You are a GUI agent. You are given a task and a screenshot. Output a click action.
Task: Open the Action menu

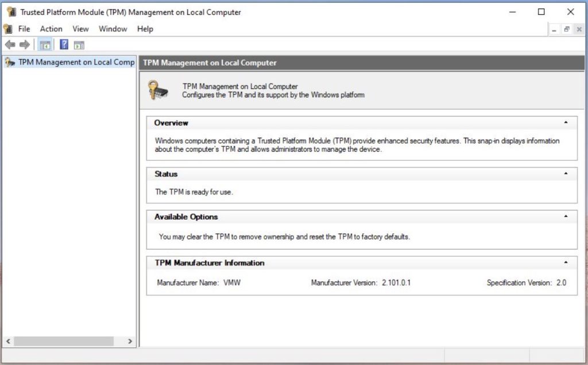pyautogui.click(x=51, y=29)
